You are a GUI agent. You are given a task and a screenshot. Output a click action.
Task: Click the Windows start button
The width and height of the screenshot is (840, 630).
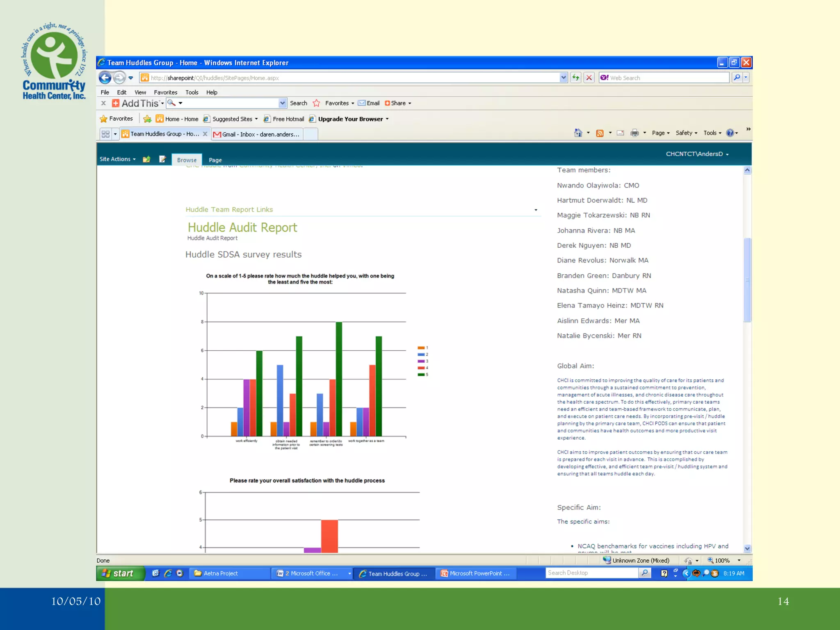(x=120, y=573)
